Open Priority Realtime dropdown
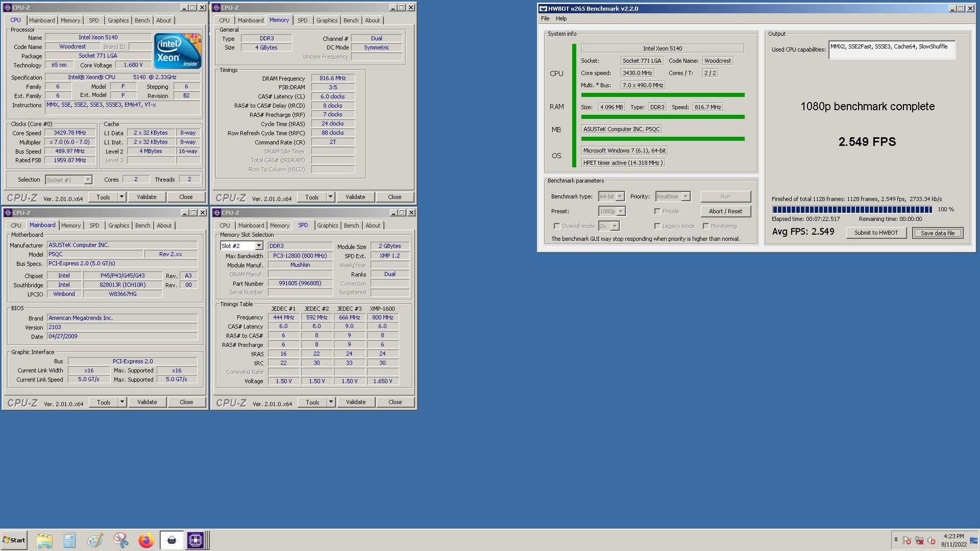 673,196
